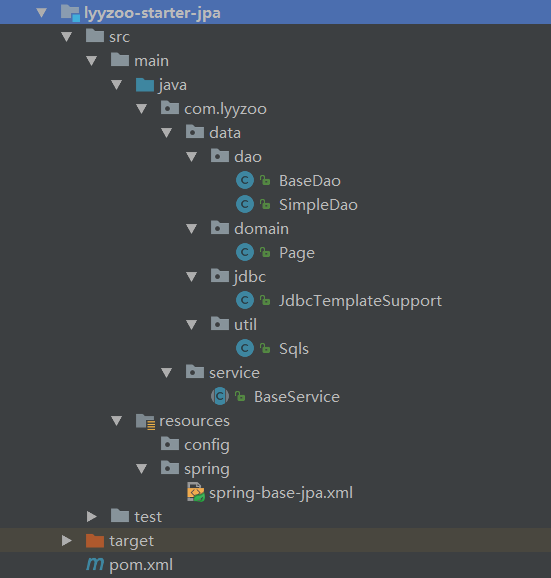Collapse the service package arrow

167,373
